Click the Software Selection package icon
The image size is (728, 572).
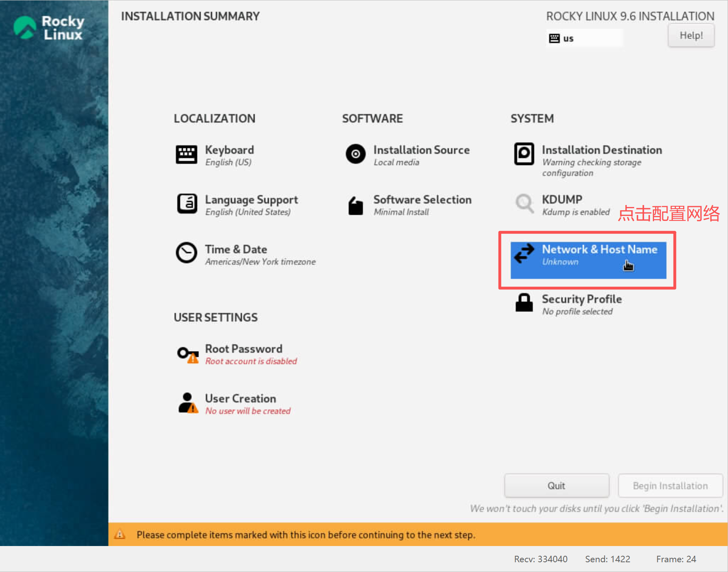pos(355,205)
